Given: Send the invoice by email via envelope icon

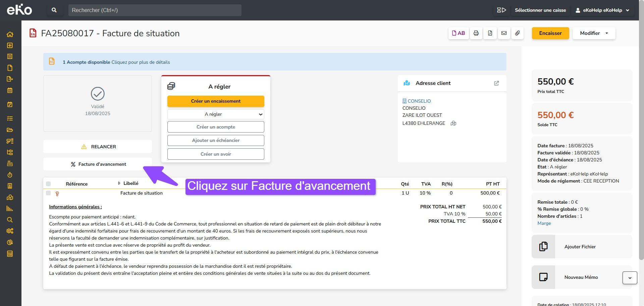Looking at the screenshot, I should [504, 33].
